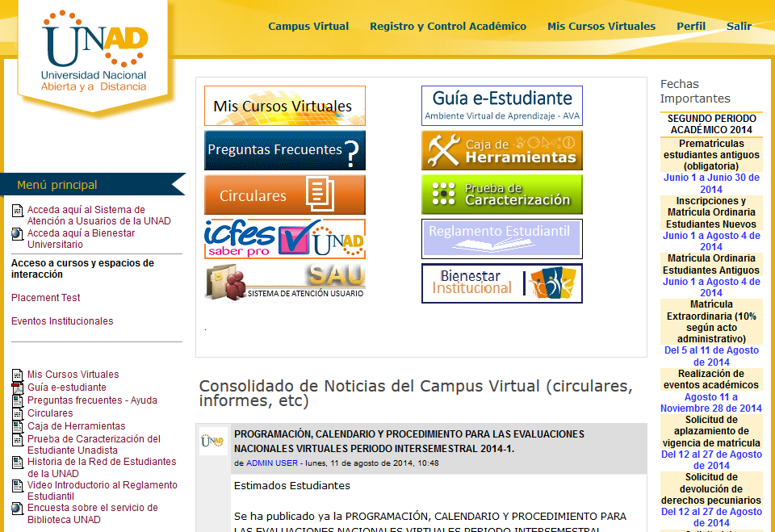Open Registro y Control Académico menu
The width and height of the screenshot is (775, 532).
[x=447, y=27]
